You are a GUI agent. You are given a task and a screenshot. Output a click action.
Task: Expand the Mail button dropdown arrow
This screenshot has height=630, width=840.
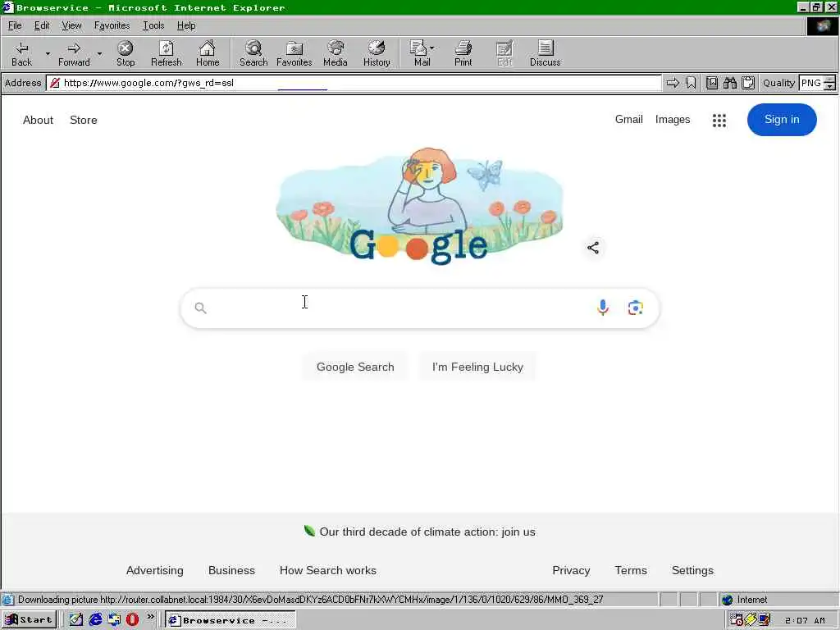tap(432, 48)
